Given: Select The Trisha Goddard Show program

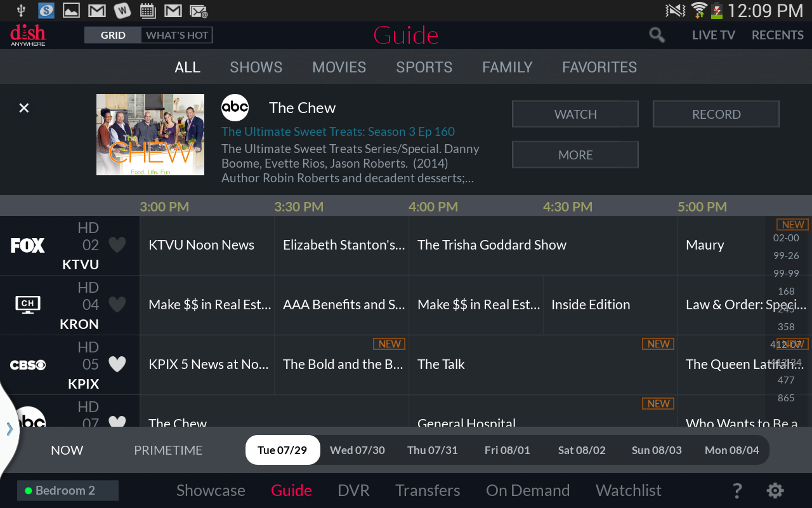Looking at the screenshot, I should [x=543, y=245].
